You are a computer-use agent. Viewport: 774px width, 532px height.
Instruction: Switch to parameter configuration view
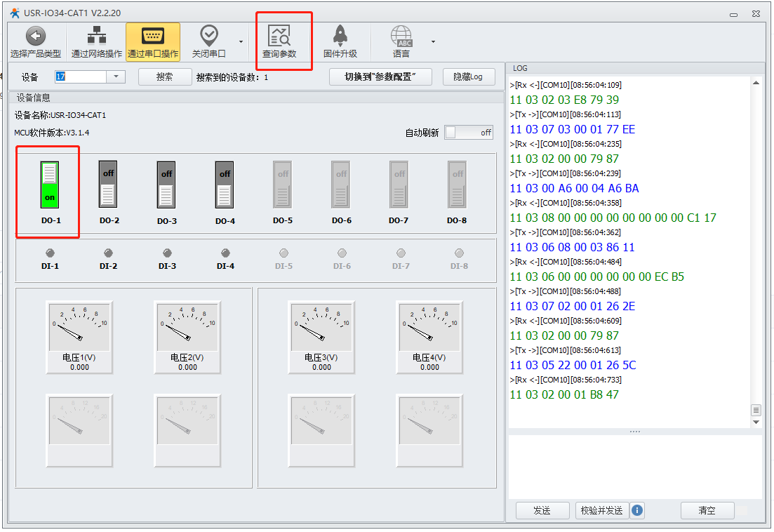point(378,77)
